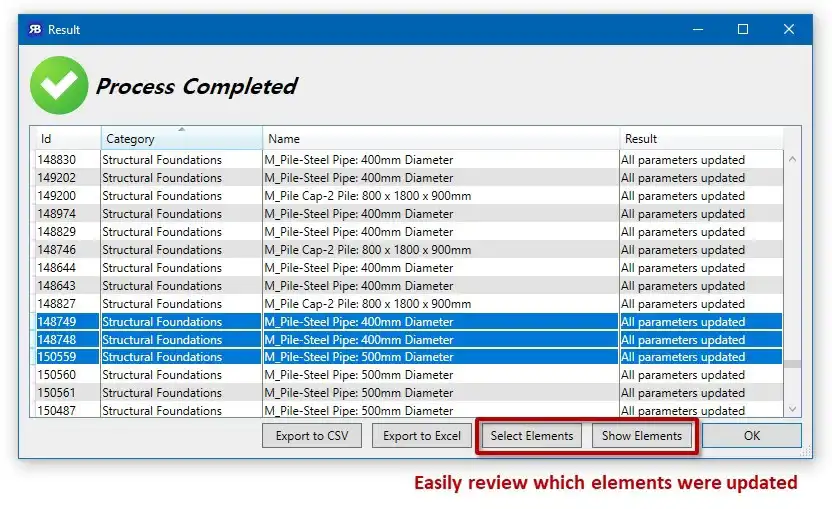The image size is (832, 509).
Task: Click Select Elements button
Action: point(532,436)
